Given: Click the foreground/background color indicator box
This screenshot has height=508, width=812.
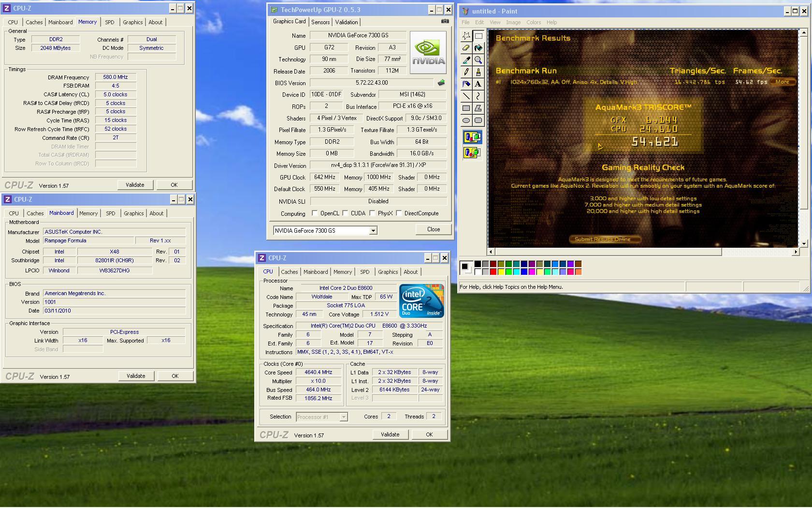Looking at the screenshot, I should pyautogui.click(x=466, y=268).
